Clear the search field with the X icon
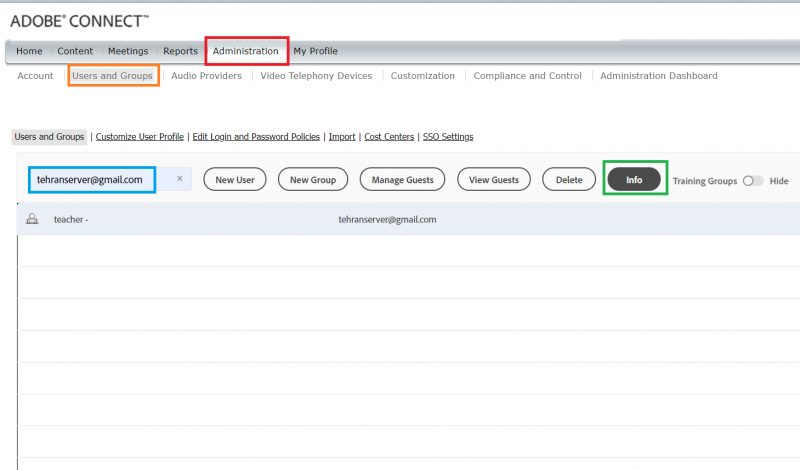 (x=179, y=179)
